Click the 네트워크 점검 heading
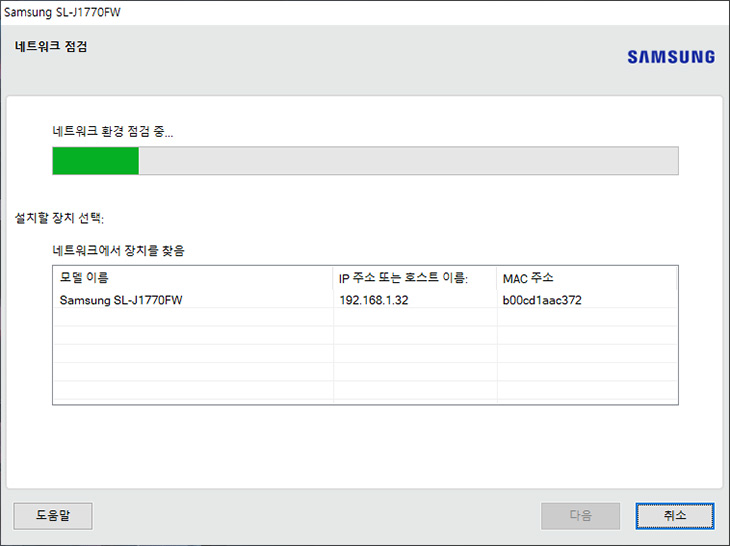 [x=51, y=46]
